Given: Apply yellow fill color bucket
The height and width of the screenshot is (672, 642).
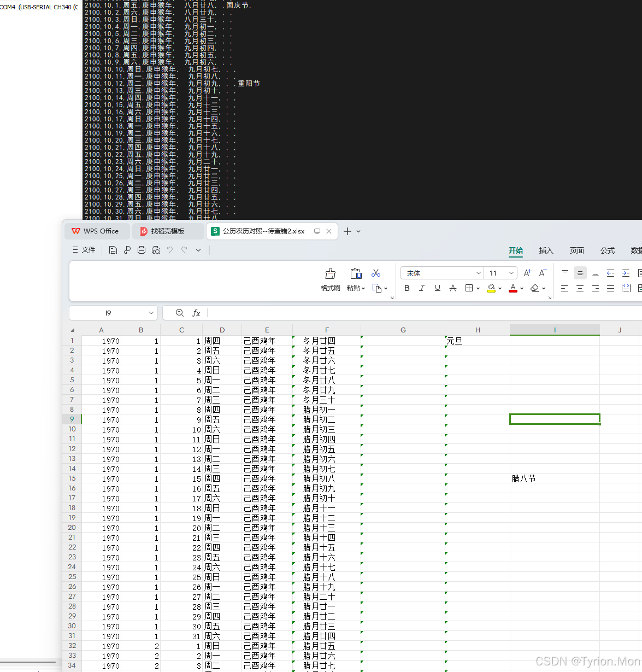Looking at the screenshot, I should pos(491,288).
